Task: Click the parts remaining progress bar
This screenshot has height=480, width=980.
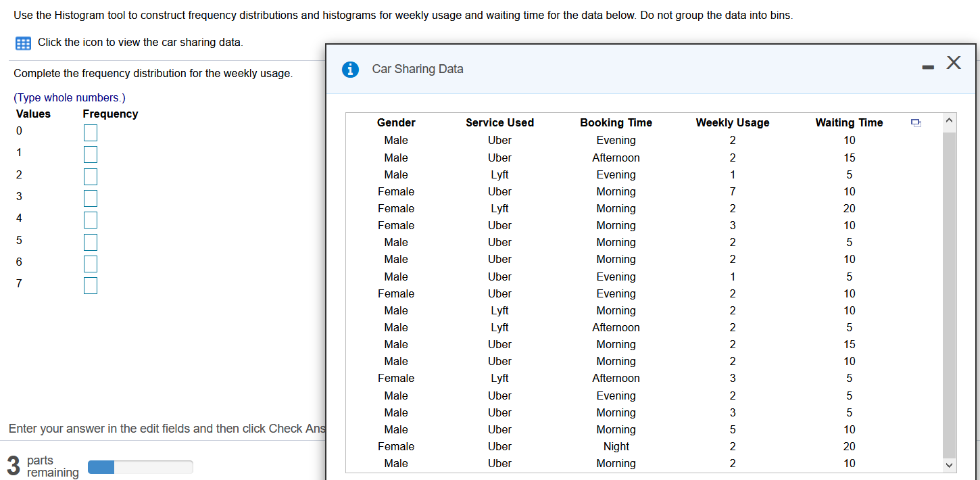Action: pyautogui.click(x=141, y=467)
